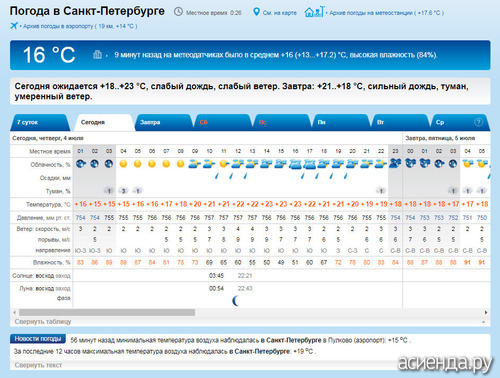Screen dimensions: 500x378
Task: Click the night cloudiness icon at hour 02 today
Action: click(x=95, y=164)
